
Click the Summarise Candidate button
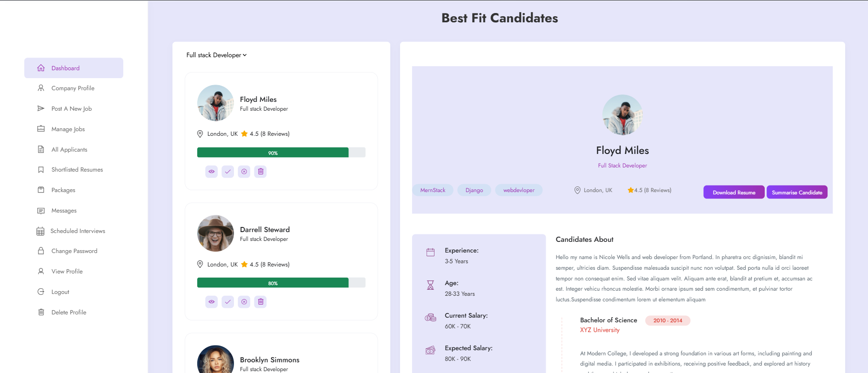tap(797, 192)
